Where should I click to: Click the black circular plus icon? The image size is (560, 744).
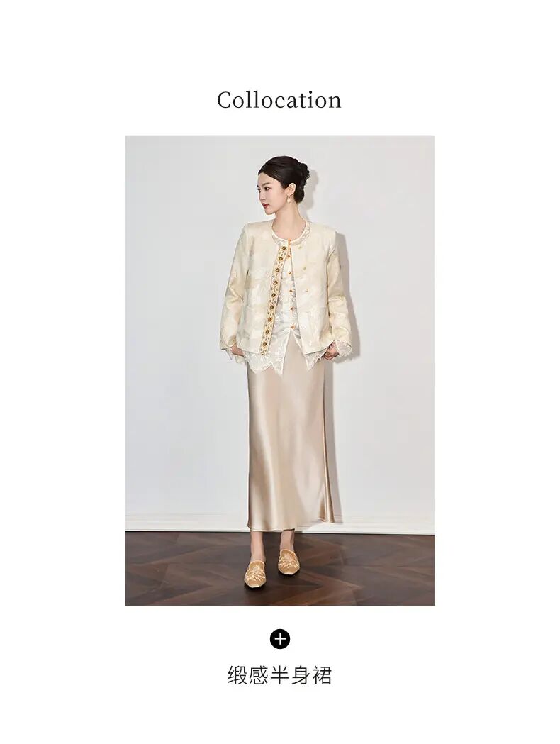[x=280, y=639]
